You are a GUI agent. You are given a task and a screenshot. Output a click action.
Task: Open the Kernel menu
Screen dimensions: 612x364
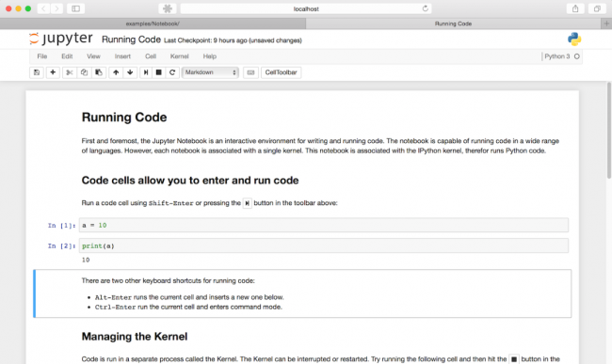click(x=180, y=56)
